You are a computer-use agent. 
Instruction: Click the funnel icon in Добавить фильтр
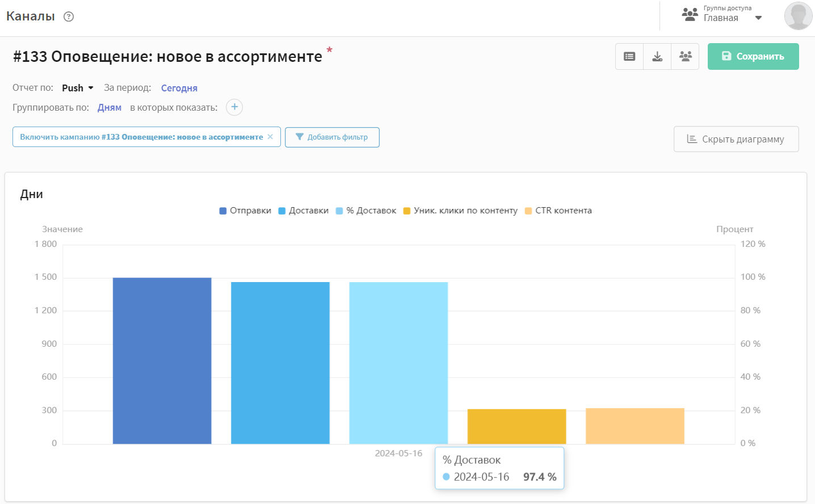tap(300, 137)
